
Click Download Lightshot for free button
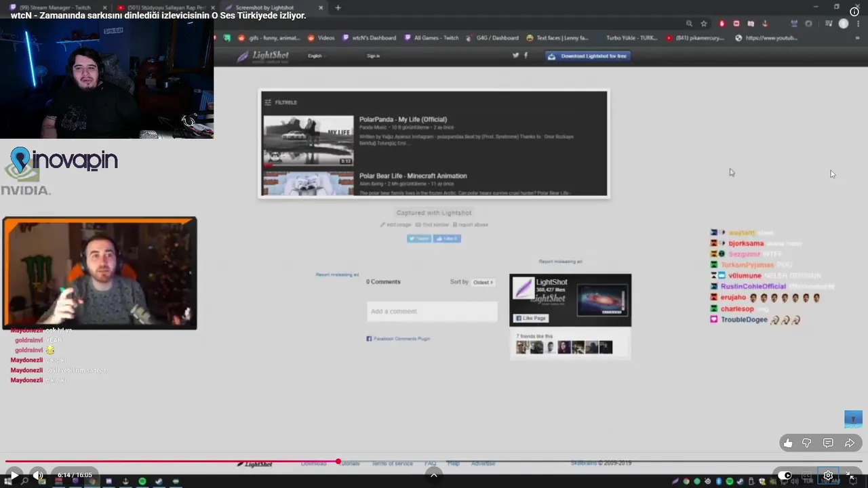pyautogui.click(x=588, y=56)
